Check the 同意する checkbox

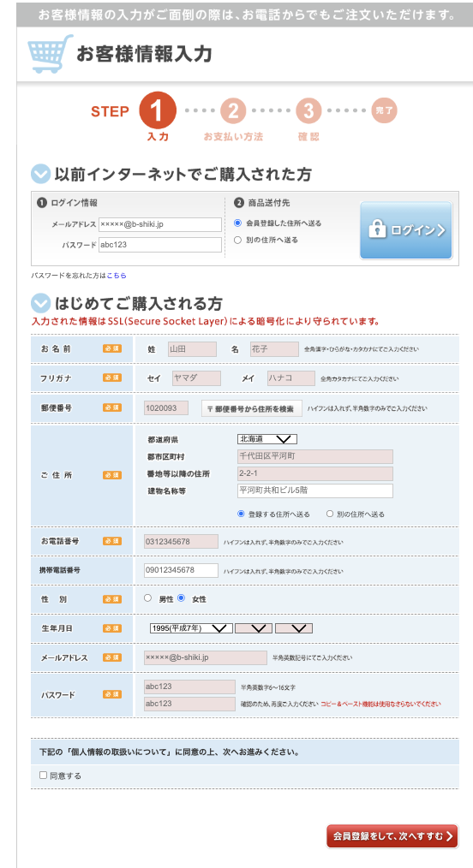coord(43,776)
